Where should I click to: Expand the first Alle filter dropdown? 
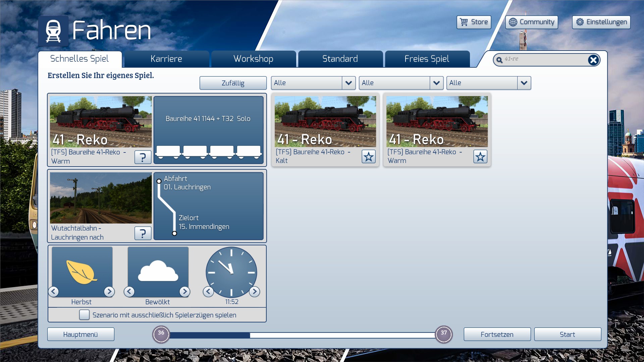tap(348, 83)
